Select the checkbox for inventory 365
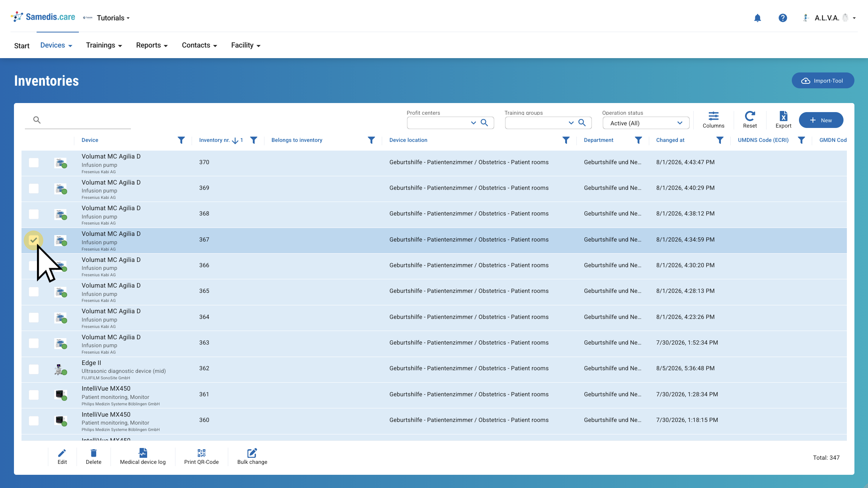The width and height of the screenshot is (868, 488). [34, 292]
